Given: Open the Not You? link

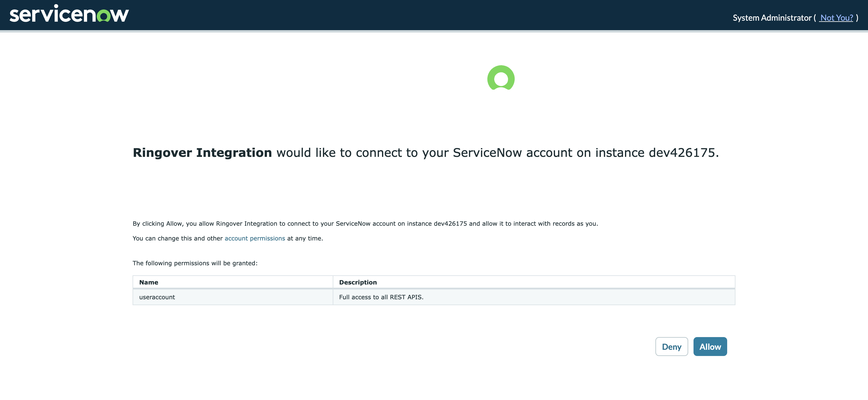Looking at the screenshot, I should [836, 17].
